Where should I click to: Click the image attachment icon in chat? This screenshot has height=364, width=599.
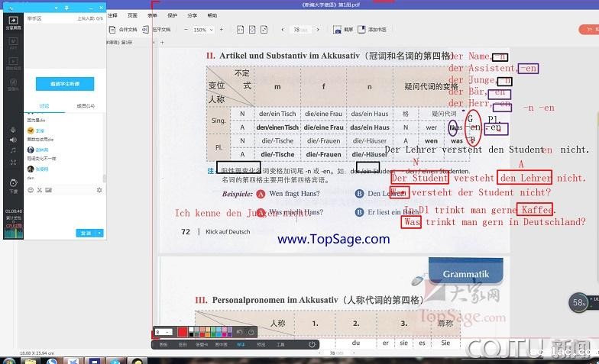click(x=49, y=189)
